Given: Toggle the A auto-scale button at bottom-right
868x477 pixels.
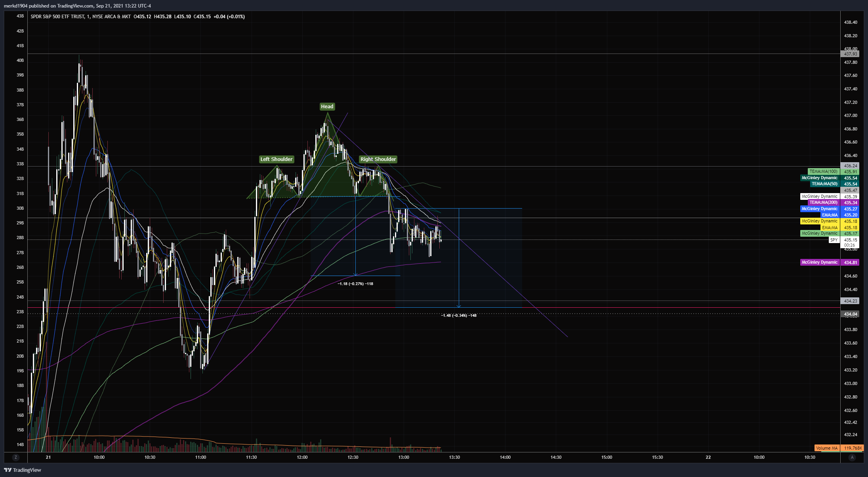Looking at the screenshot, I should pos(852,457).
